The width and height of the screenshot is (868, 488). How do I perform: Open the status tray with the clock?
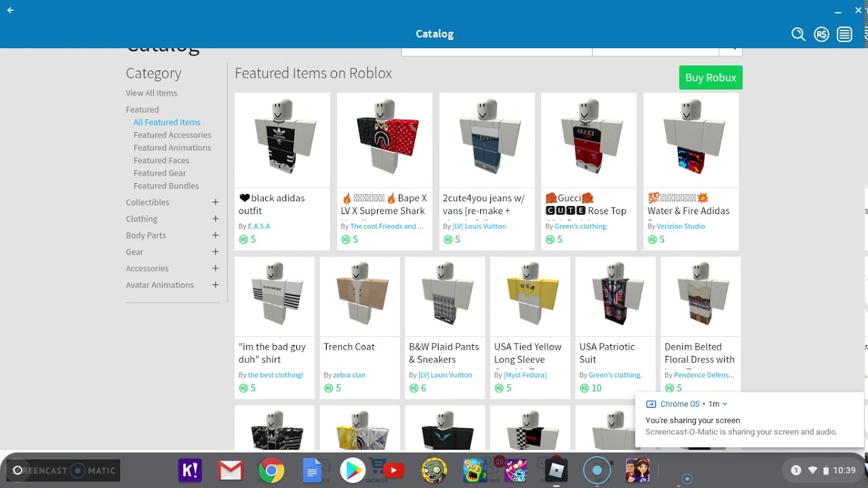point(823,470)
